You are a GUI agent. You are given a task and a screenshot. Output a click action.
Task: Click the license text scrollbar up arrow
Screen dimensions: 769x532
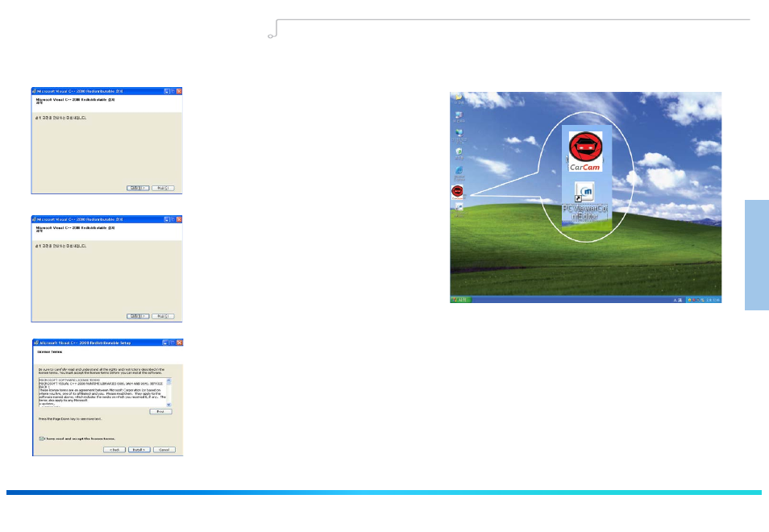click(x=168, y=380)
